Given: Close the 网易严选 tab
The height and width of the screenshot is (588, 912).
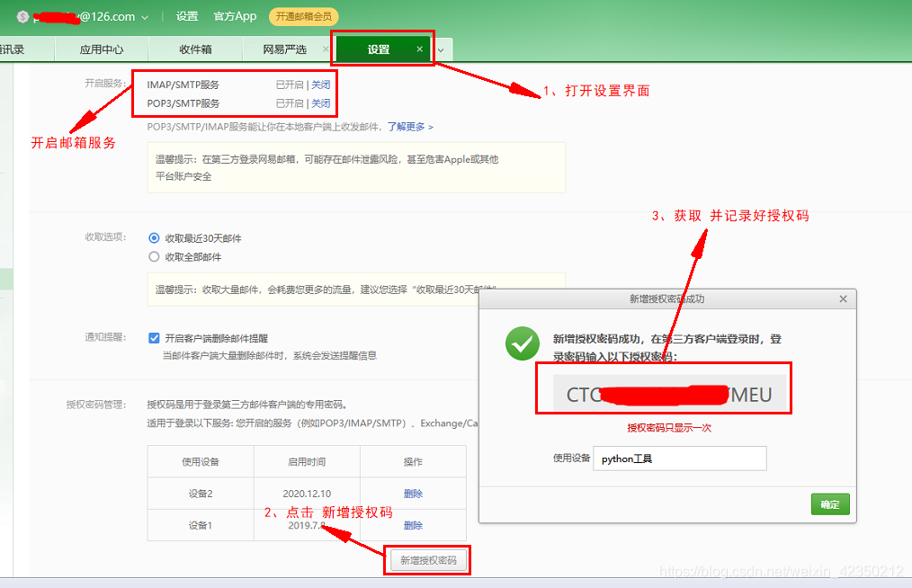Looking at the screenshot, I should (325, 49).
